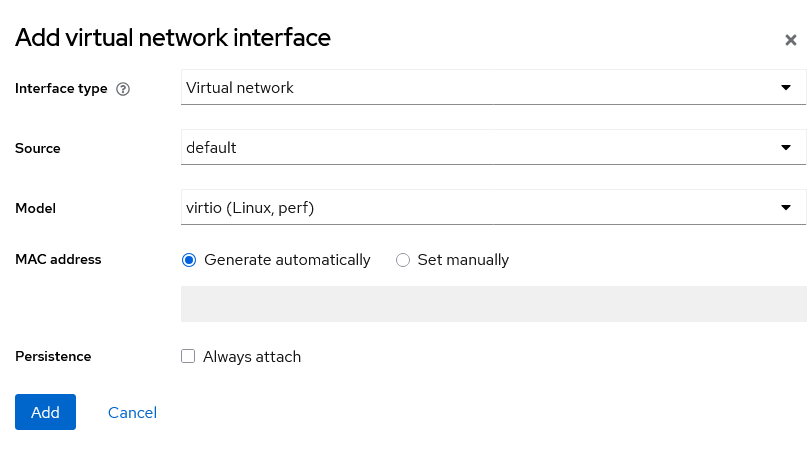Click the caret arrow on the Source field
The image size is (812, 452).
pyautogui.click(x=785, y=148)
